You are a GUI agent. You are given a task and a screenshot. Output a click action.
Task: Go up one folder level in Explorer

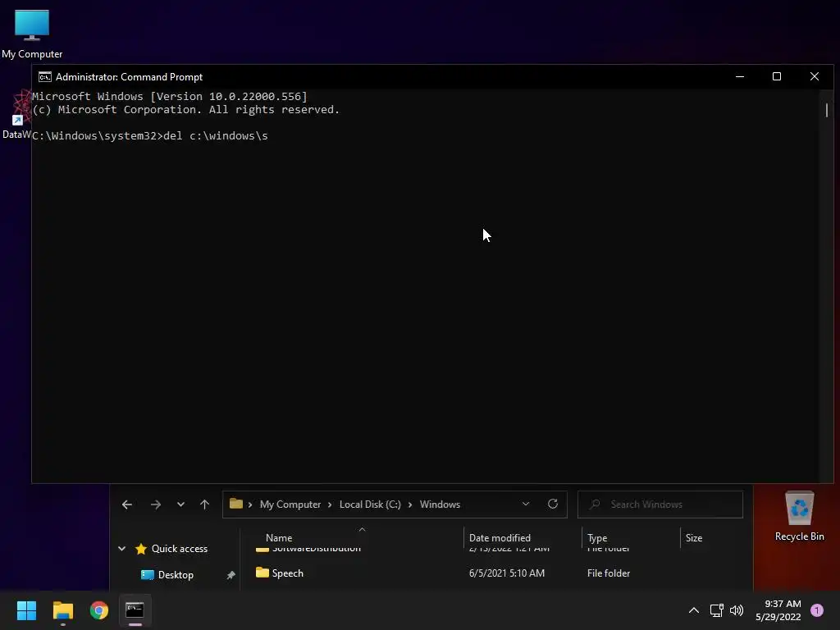coord(204,504)
